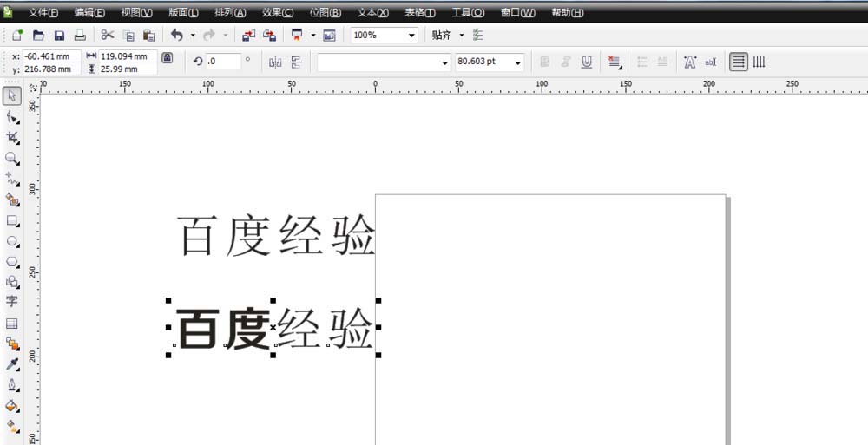Click the Import icon

[248, 36]
